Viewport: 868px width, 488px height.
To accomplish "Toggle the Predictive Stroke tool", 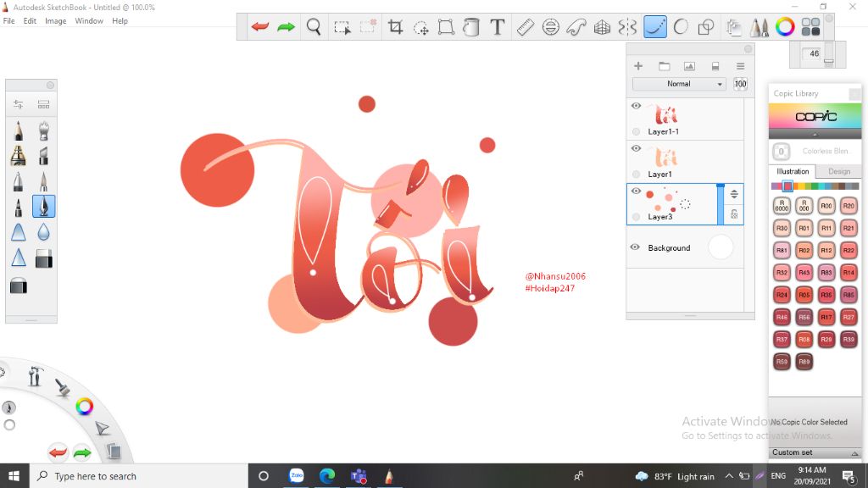I will [x=681, y=26].
